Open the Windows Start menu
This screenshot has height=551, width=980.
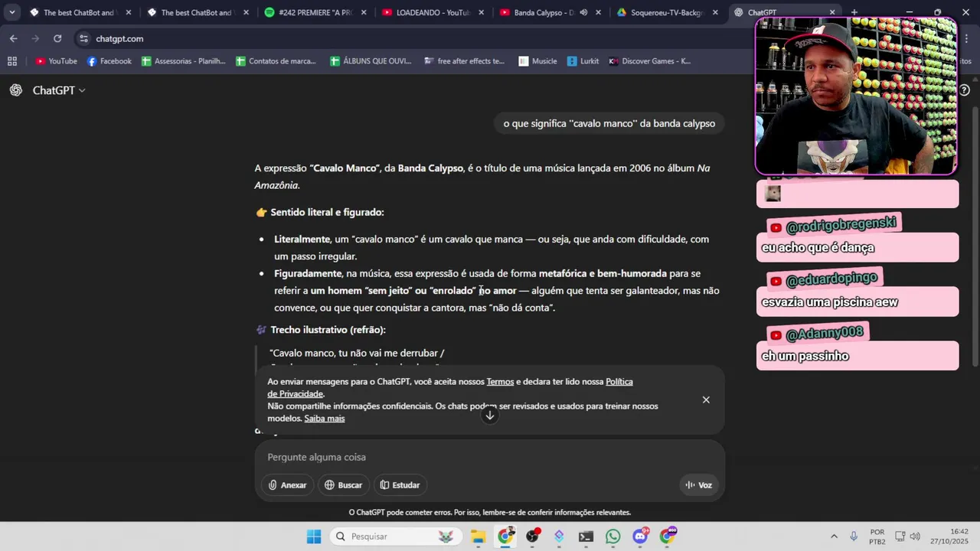(314, 536)
